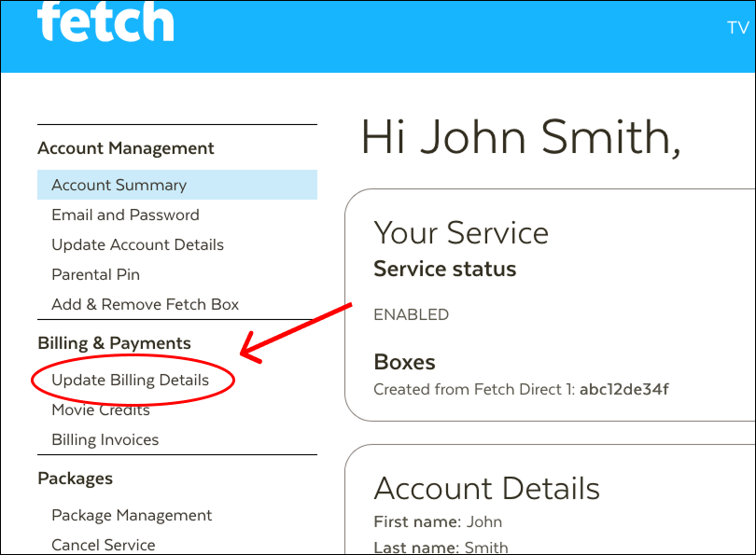Open Parental Pin settings
The image size is (756, 555).
coord(95,274)
